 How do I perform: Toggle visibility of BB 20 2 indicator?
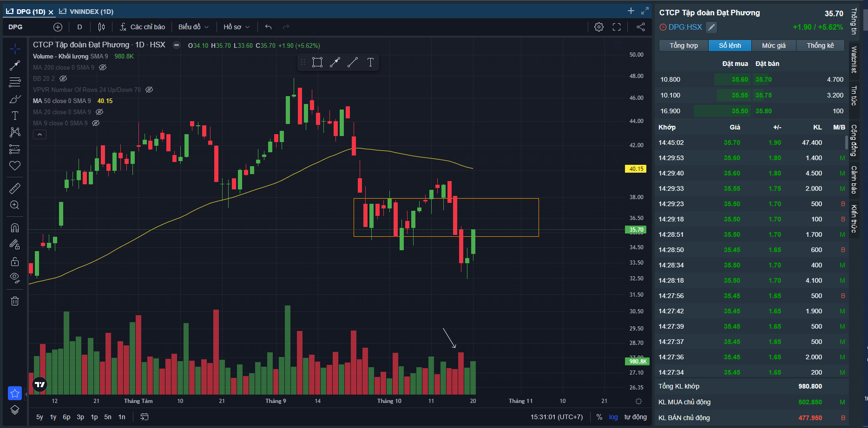pyautogui.click(x=63, y=78)
